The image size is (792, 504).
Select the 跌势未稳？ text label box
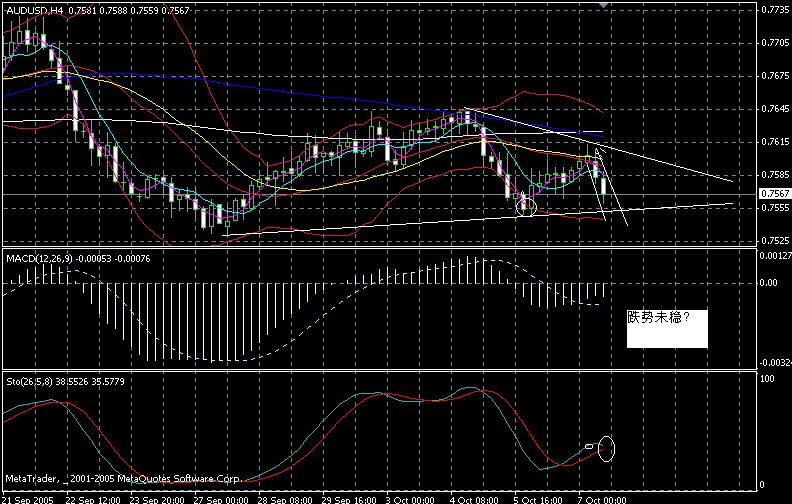coord(667,329)
